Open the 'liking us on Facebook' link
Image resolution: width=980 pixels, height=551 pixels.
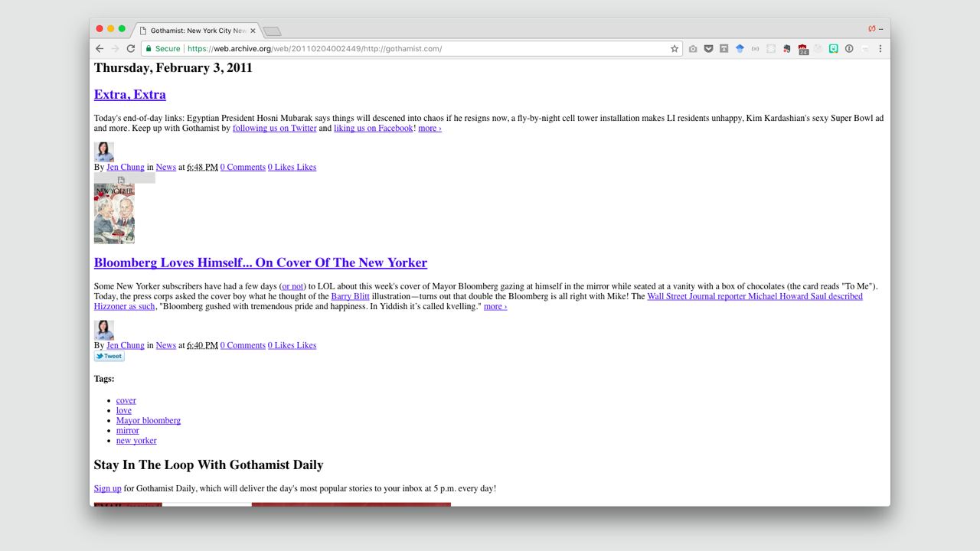(x=374, y=128)
